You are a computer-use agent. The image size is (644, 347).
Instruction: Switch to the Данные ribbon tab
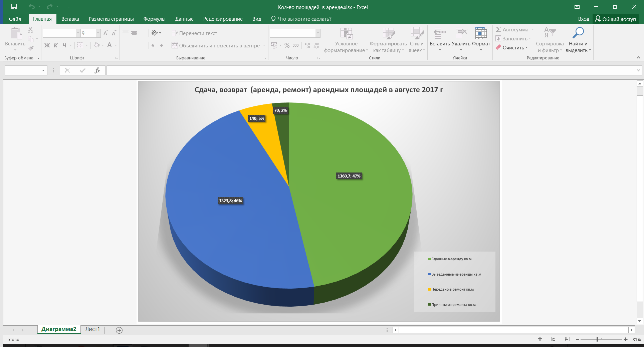[x=184, y=19]
